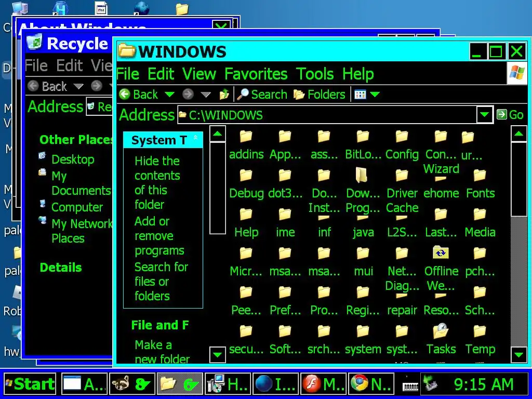
Task: Open the Favorites menu
Action: coord(256,74)
